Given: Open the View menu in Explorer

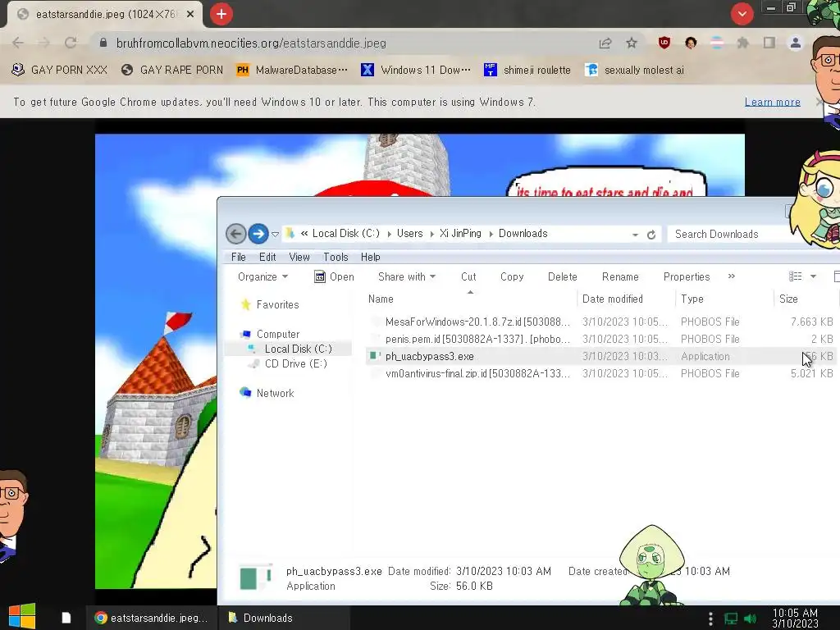Looking at the screenshot, I should [299, 257].
